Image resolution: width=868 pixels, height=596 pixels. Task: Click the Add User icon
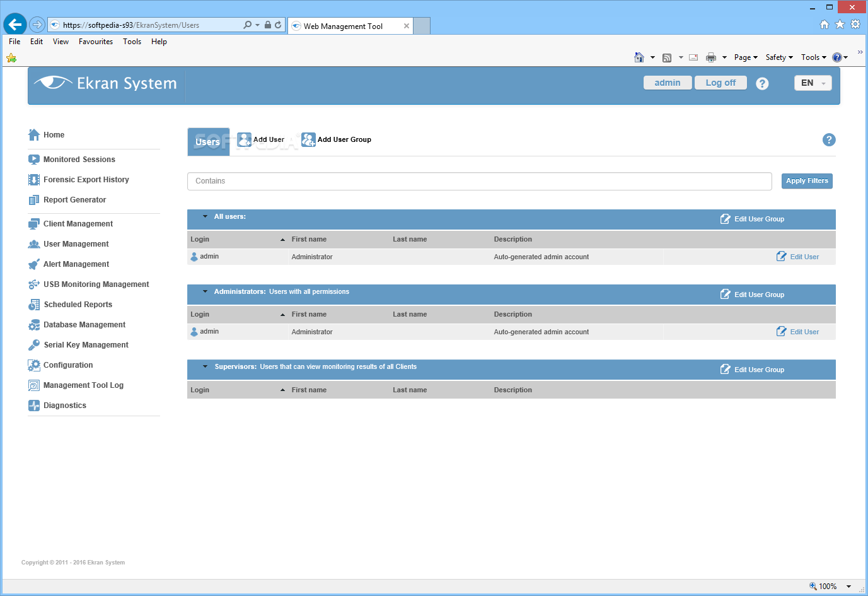244,139
